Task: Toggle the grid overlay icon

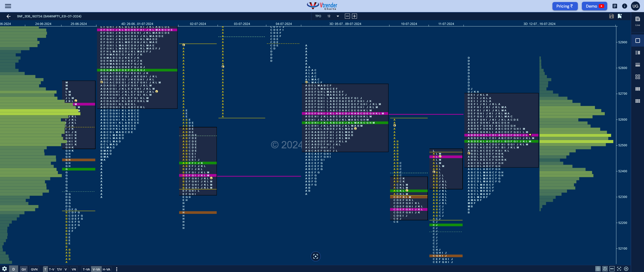Action: (x=598, y=269)
